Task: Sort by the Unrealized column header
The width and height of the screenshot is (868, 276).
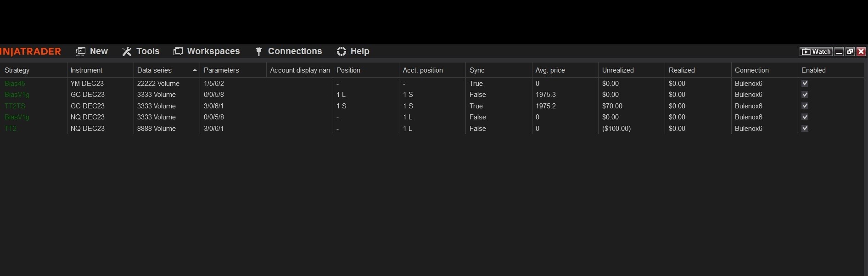Action: click(x=618, y=70)
